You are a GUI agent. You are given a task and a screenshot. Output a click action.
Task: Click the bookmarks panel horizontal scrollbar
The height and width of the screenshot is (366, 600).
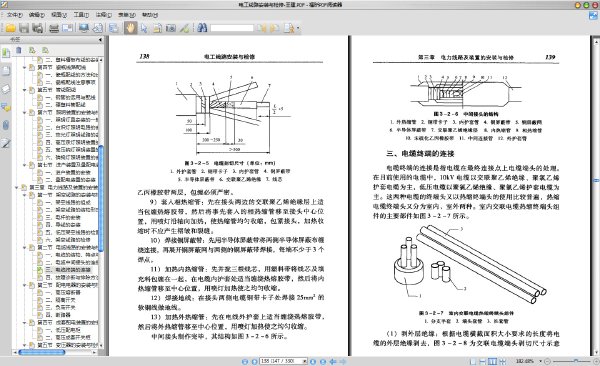tap(41, 352)
